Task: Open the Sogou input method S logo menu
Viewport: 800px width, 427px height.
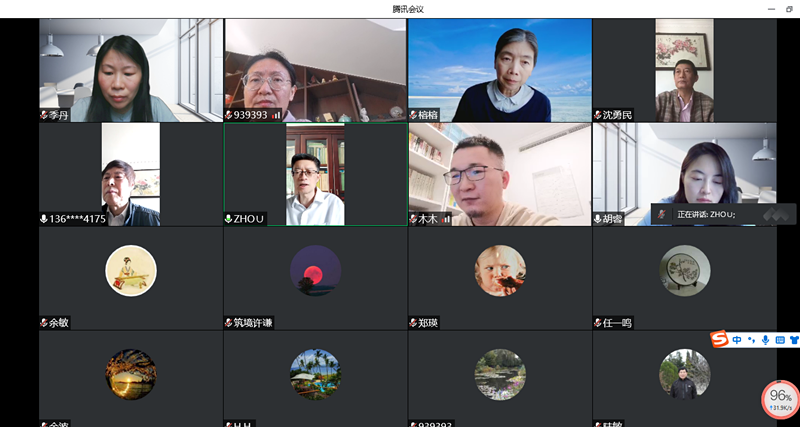Action: coord(719,339)
